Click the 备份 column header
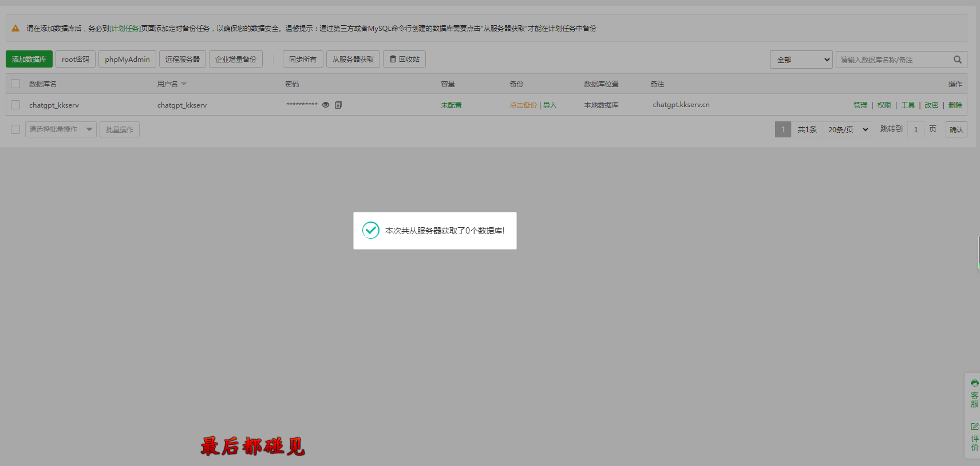Screen dimensions: 980x466 pyautogui.click(x=516, y=84)
